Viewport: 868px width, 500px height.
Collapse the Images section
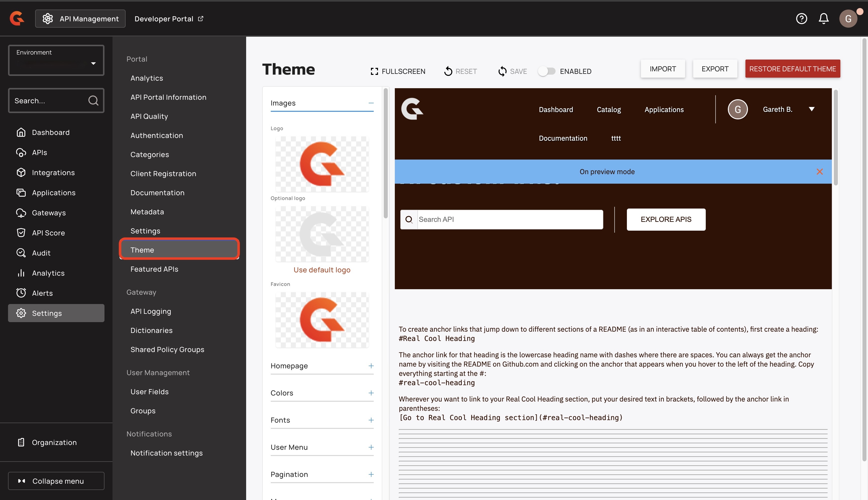tap(371, 103)
